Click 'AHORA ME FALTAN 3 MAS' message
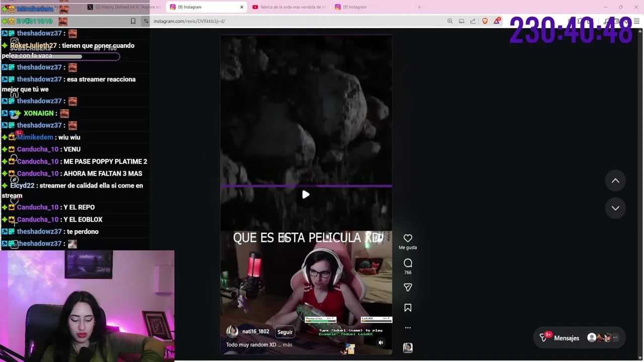644x362 pixels. 103,174
